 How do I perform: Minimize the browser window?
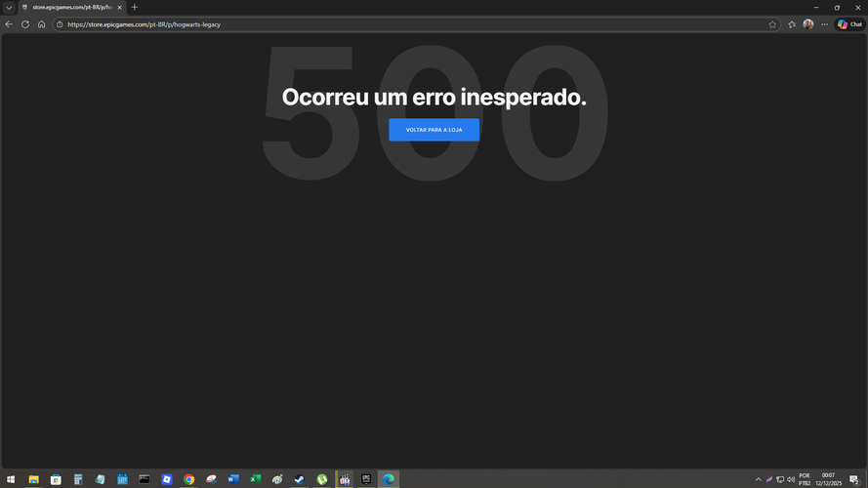point(816,7)
